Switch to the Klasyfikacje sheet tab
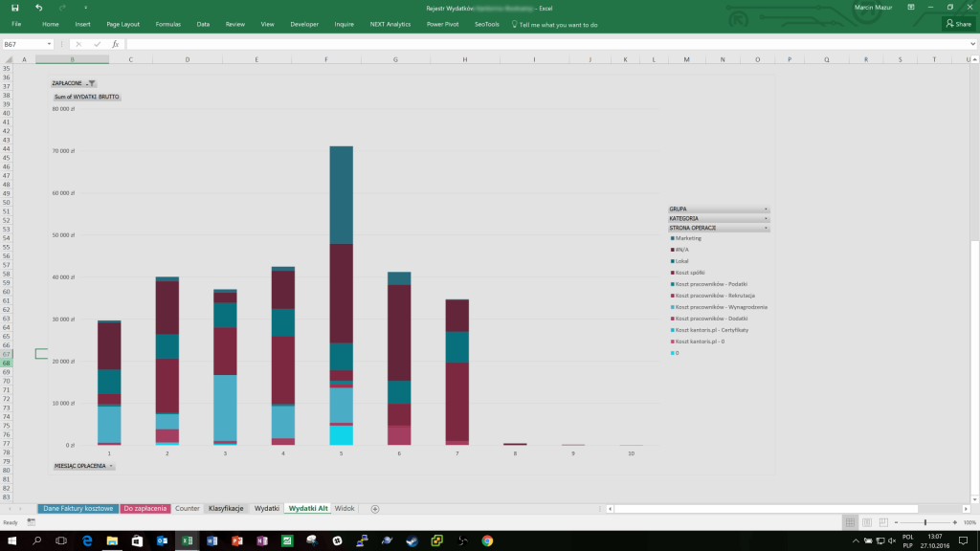Viewport: 980px width, 551px height. 227,508
